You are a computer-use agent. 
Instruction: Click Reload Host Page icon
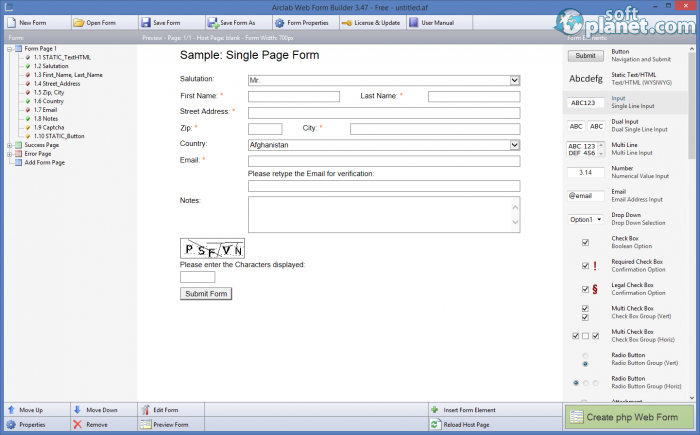435,425
